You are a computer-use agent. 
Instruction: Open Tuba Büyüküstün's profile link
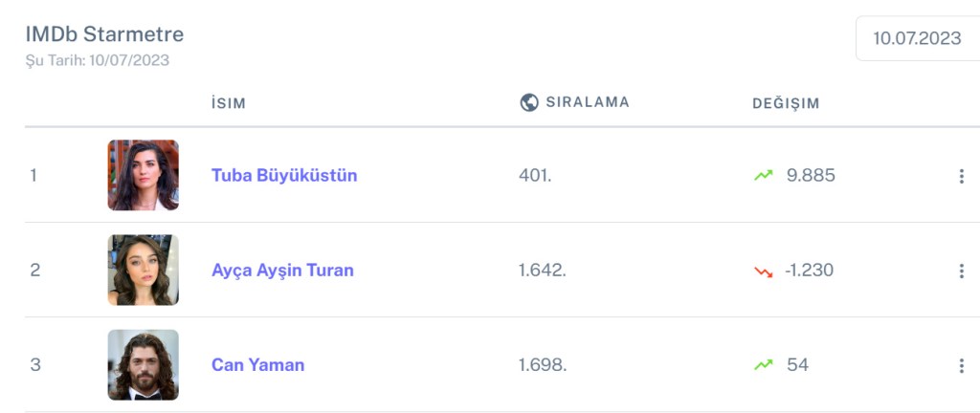[284, 176]
